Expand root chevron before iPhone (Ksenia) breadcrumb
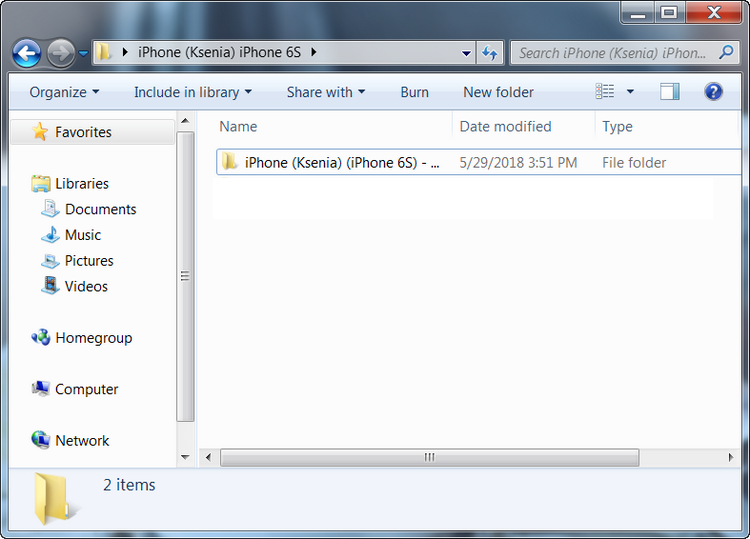 [125, 52]
